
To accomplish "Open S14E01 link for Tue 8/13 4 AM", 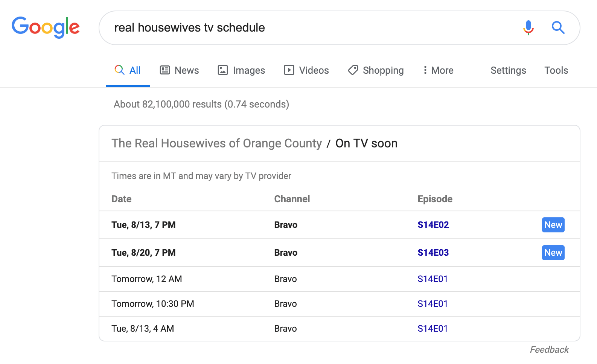I will coord(433,329).
